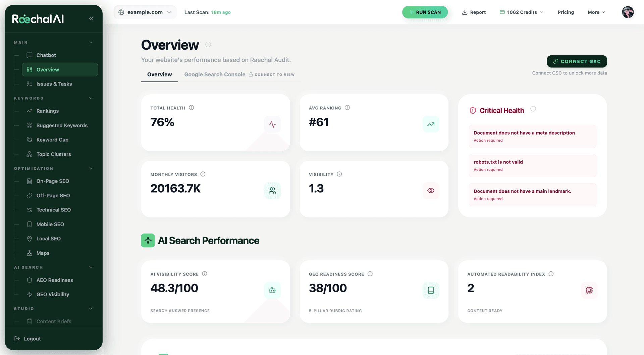
Task: Click the Visibility info icon
Action: 339,174
